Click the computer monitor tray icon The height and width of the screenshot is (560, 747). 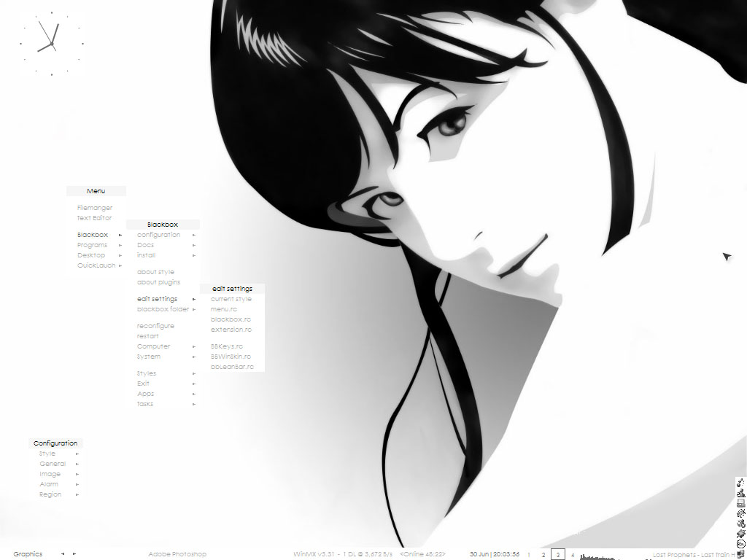pos(740,503)
